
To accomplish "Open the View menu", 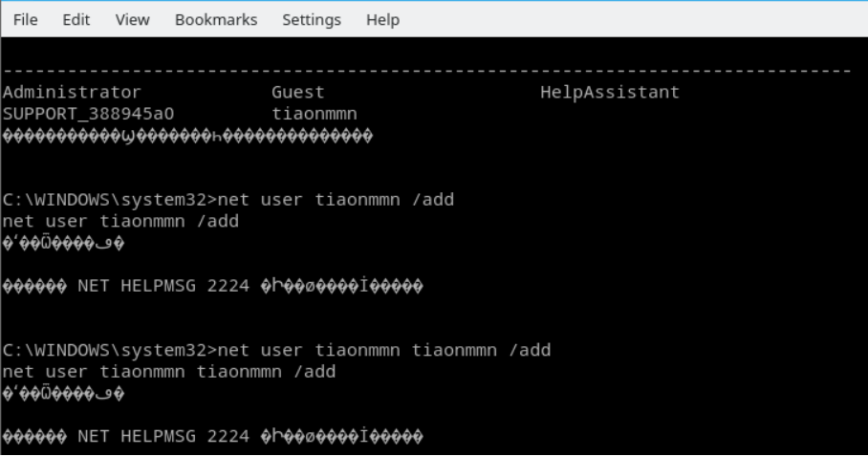I will pos(125,20).
